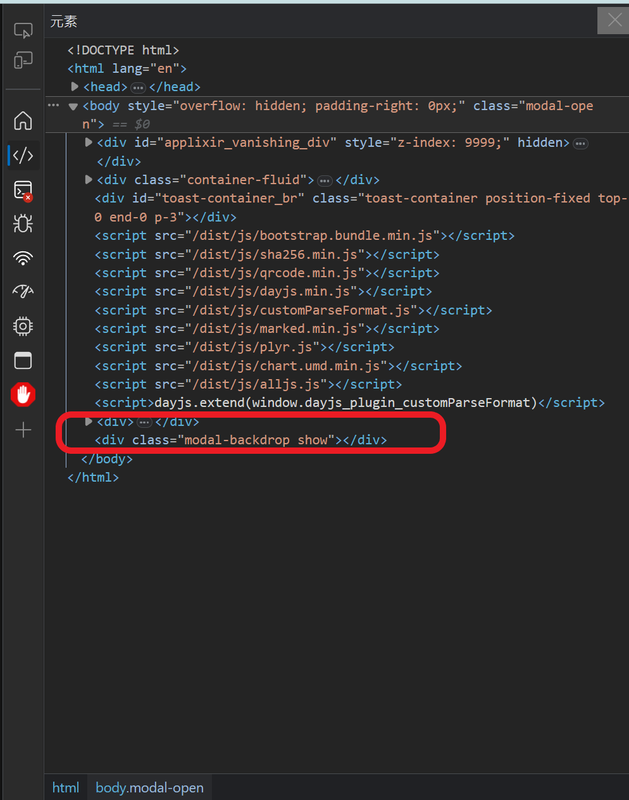Open the Network wifi-style icon
The height and width of the screenshot is (800, 629).
23,258
